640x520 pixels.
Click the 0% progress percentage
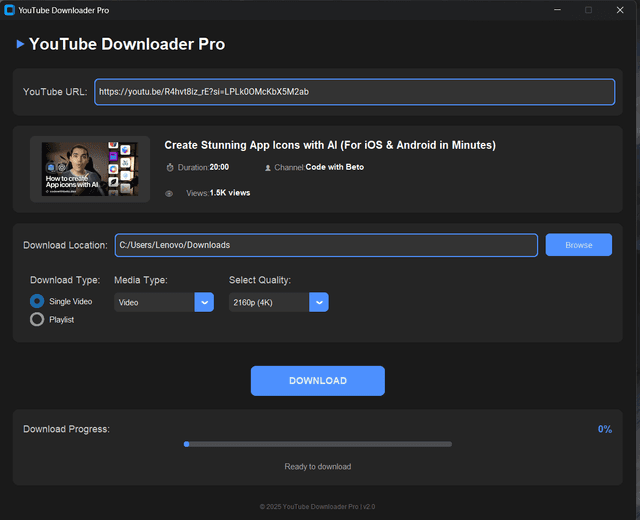point(605,429)
